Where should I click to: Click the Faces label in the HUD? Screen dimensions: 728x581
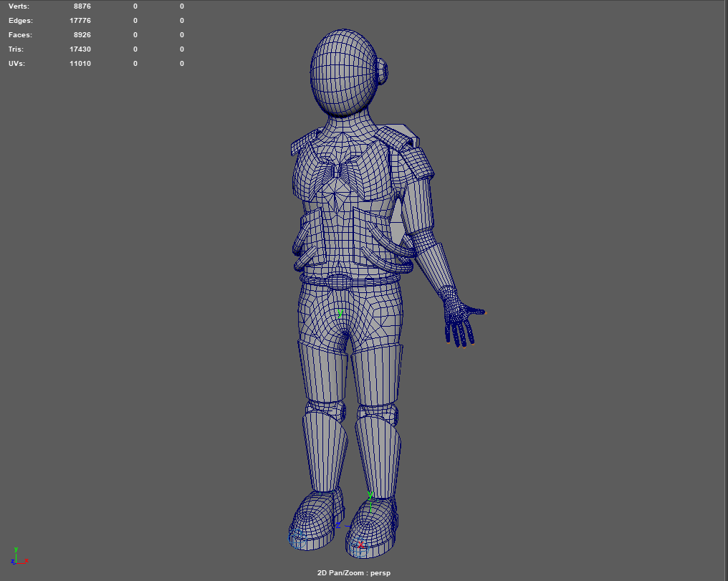pos(20,35)
